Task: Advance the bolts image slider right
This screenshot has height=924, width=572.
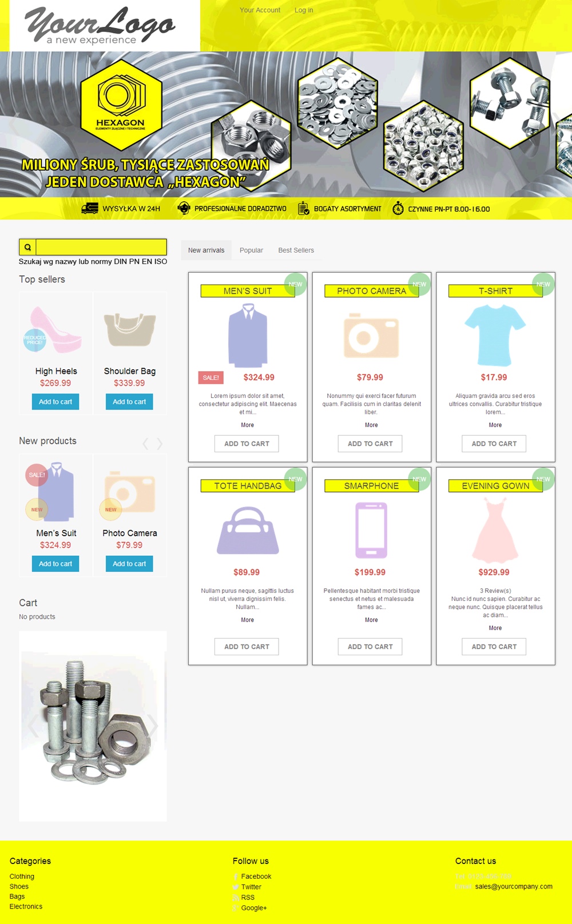Action: coord(153,726)
